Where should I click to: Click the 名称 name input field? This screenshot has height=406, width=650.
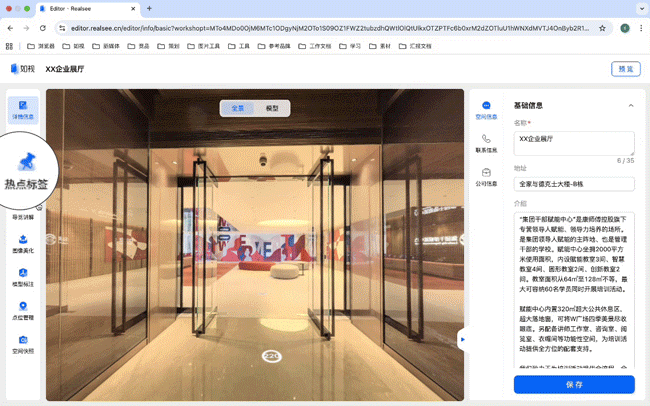[x=574, y=143]
